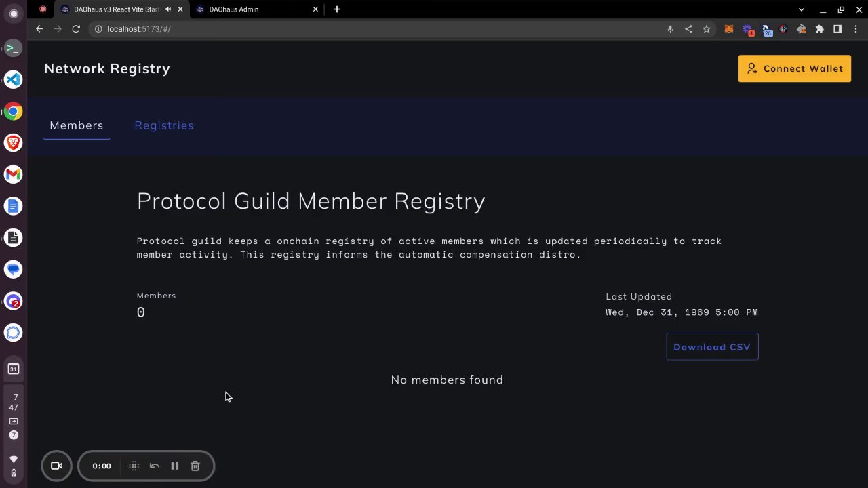Screen dimensions: 868x488
Task: Open Google Docs from the shelf
Action: coord(13,206)
